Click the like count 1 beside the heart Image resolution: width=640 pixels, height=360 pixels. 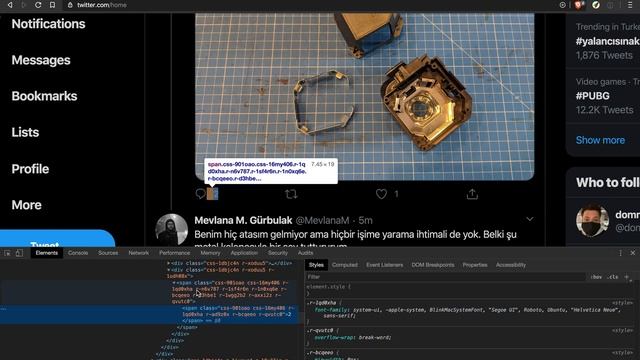(396, 194)
